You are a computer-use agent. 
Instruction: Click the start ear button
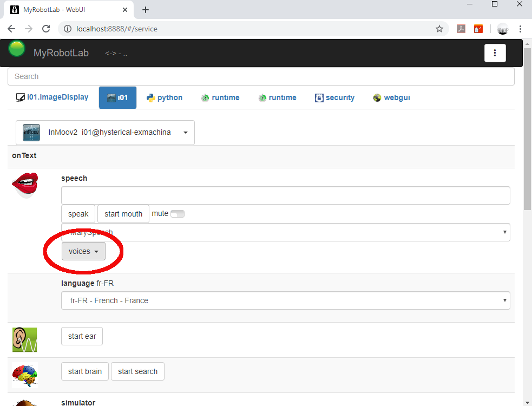coord(82,336)
